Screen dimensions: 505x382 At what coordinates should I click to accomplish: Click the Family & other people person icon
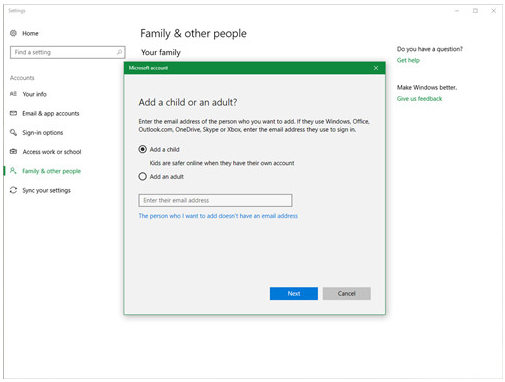point(13,171)
